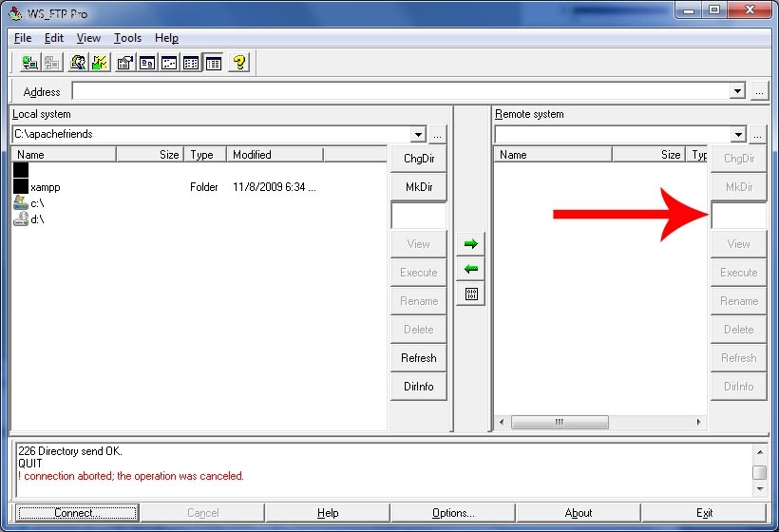The image size is (779, 532).
Task: Sort local list by Type column
Action: [x=205, y=155]
